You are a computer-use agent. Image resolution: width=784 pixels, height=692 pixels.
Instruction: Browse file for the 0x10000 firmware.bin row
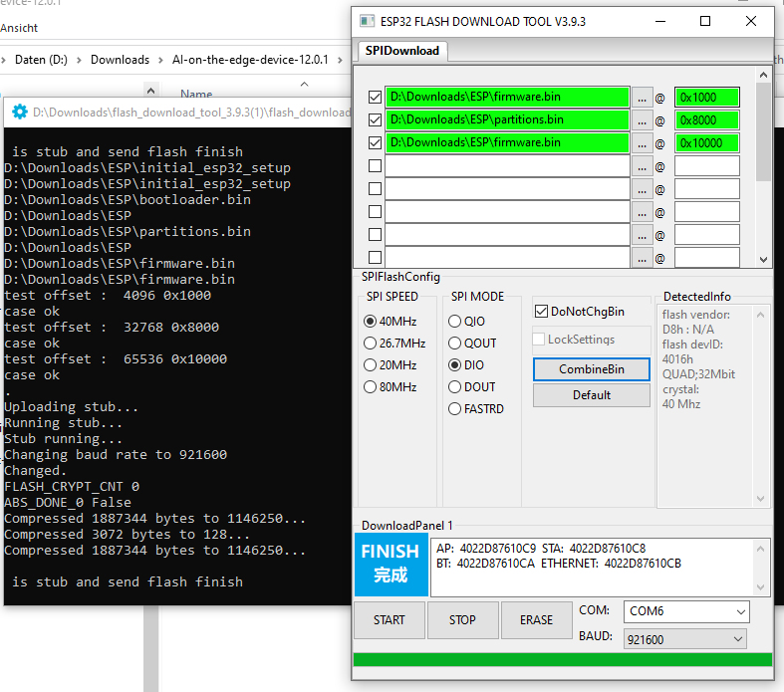pyautogui.click(x=642, y=143)
